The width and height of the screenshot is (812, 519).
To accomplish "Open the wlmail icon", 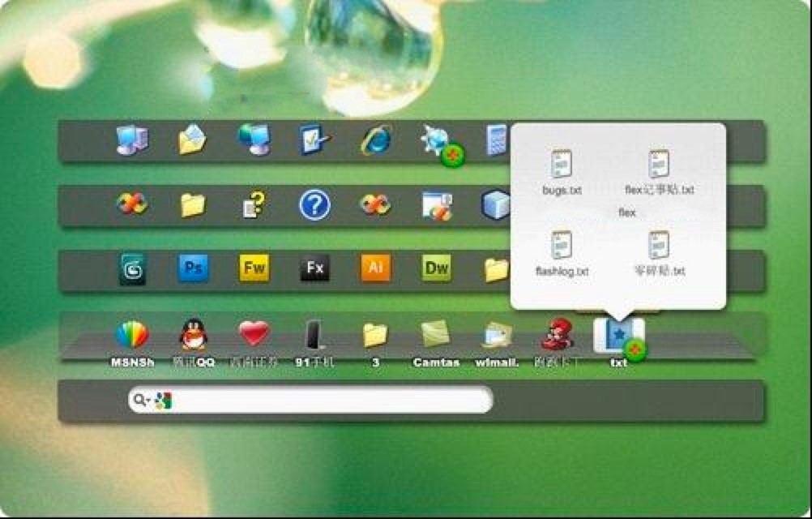I will coord(497,336).
